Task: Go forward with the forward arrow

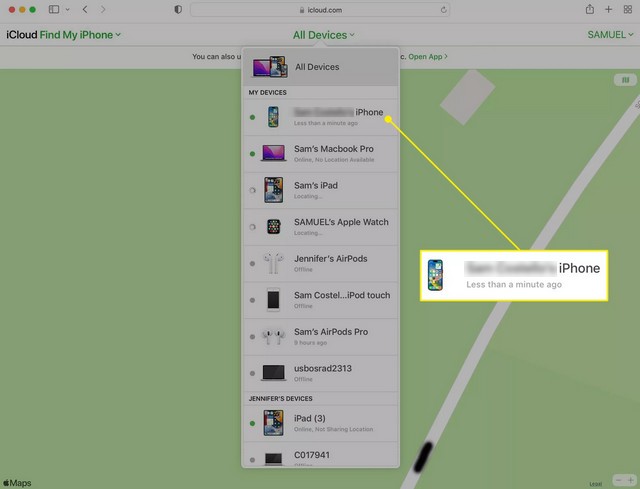Action: coord(103,9)
